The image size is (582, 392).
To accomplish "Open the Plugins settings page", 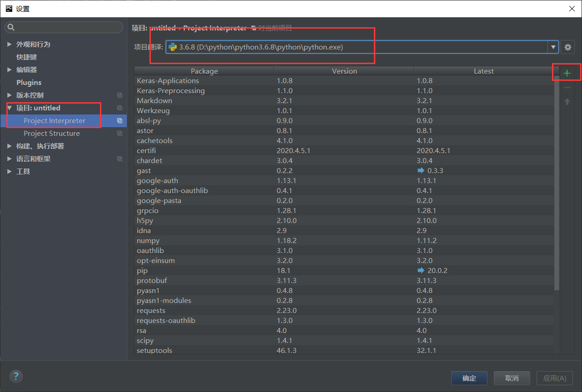I will tap(29, 83).
